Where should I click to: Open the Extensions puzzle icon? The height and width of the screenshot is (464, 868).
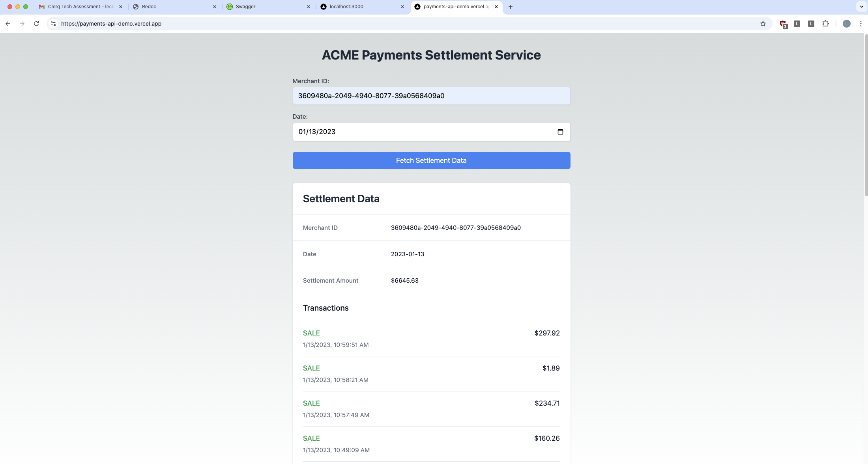point(825,24)
